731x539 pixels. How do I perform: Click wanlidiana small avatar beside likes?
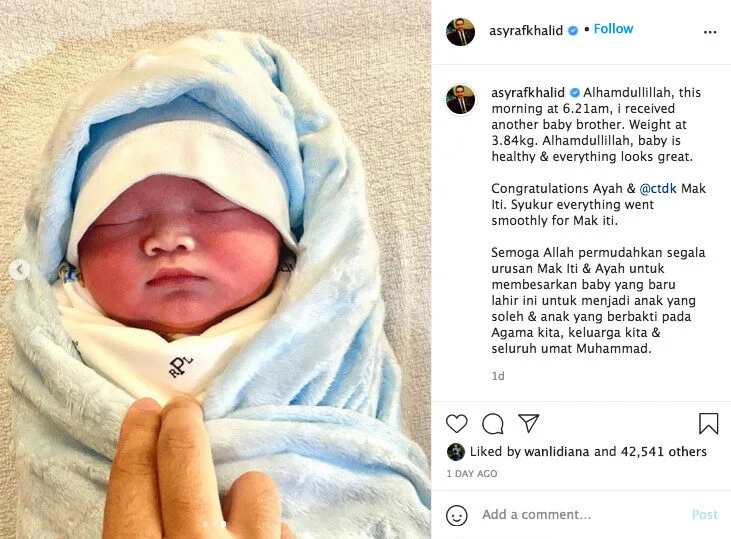(x=455, y=452)
